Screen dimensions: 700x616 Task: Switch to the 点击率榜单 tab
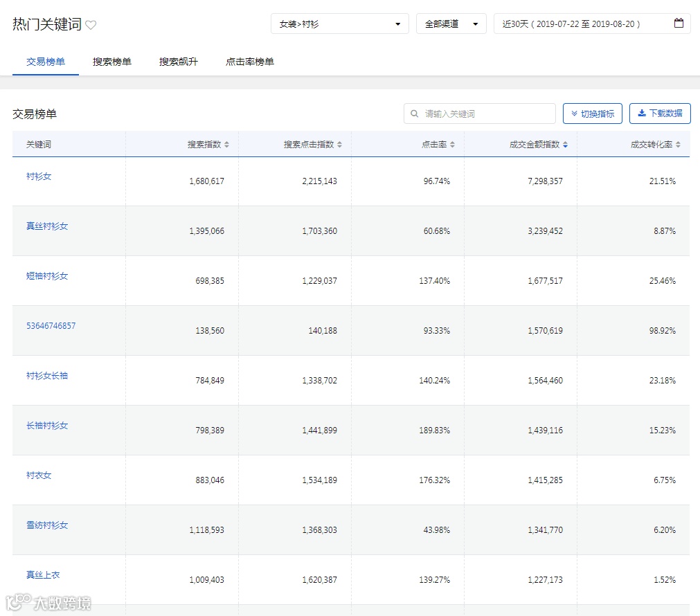coord(249,62)
